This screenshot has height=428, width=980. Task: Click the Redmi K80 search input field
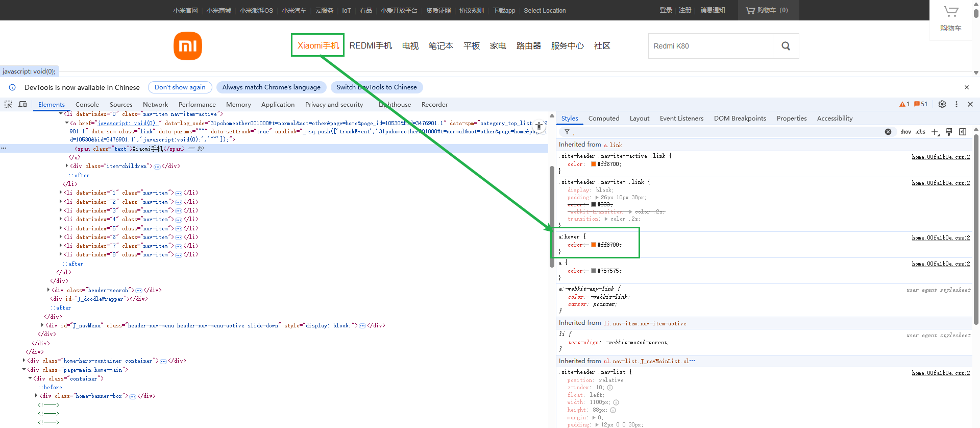(710, 46)
